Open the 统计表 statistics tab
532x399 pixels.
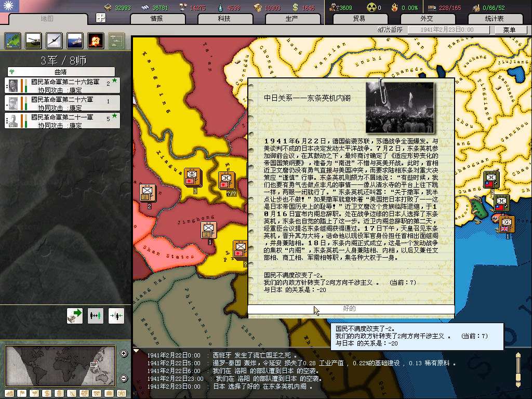tap(495, 19)
